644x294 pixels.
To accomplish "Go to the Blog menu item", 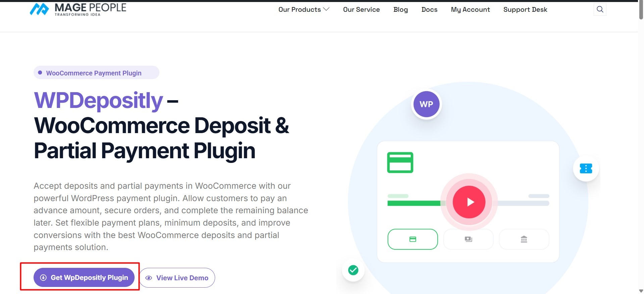I will [x=400, y=10].
